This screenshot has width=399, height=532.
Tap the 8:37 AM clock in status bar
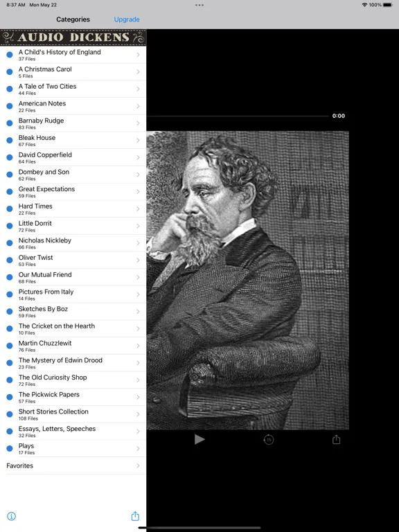[16, 5]
